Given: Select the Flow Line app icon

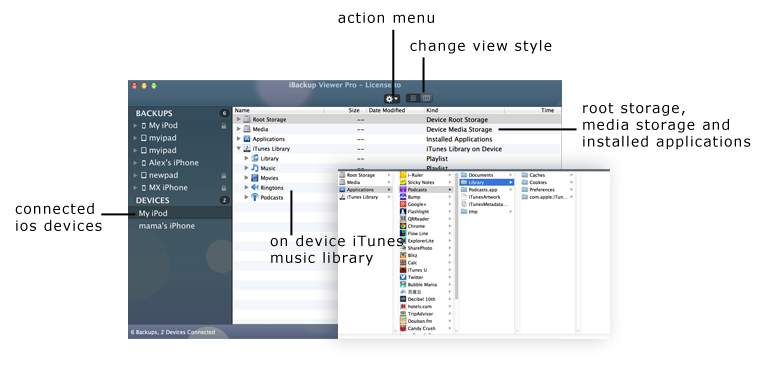Looking at the screenshot, I should pos(403,233).
